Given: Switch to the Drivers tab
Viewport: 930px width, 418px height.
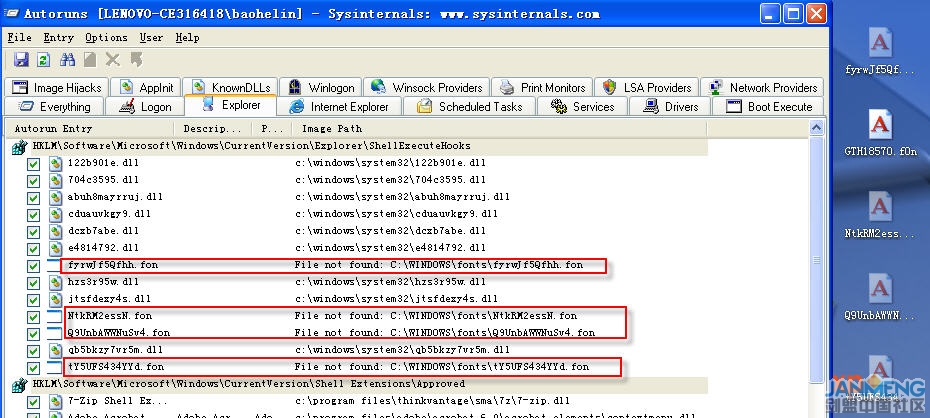Looking at the screenshot, I should 671,107.
